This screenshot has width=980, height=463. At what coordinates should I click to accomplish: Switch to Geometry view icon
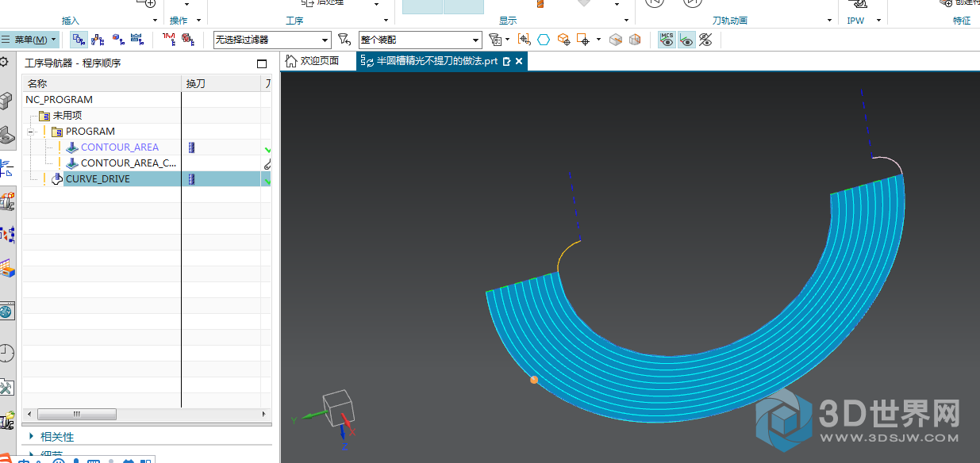117,39
